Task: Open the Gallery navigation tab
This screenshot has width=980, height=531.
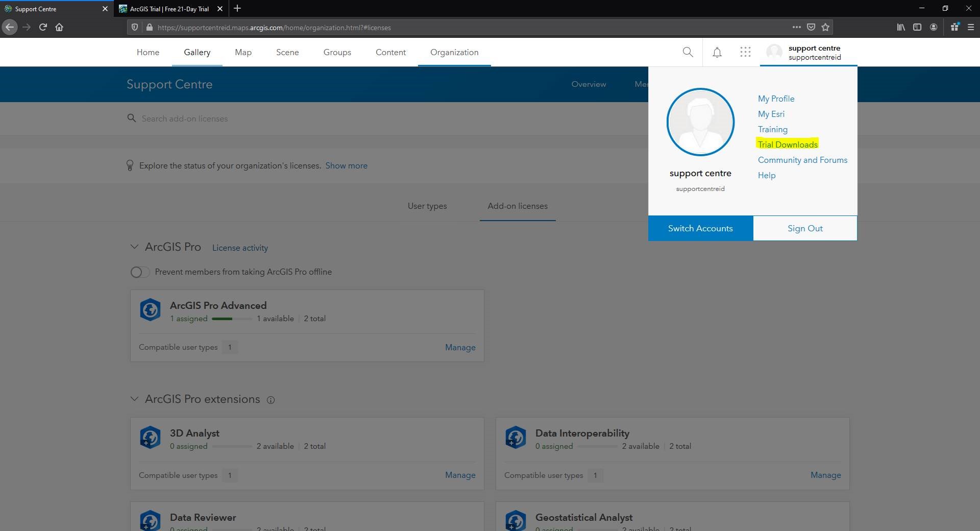Action: tap(197, 52)
